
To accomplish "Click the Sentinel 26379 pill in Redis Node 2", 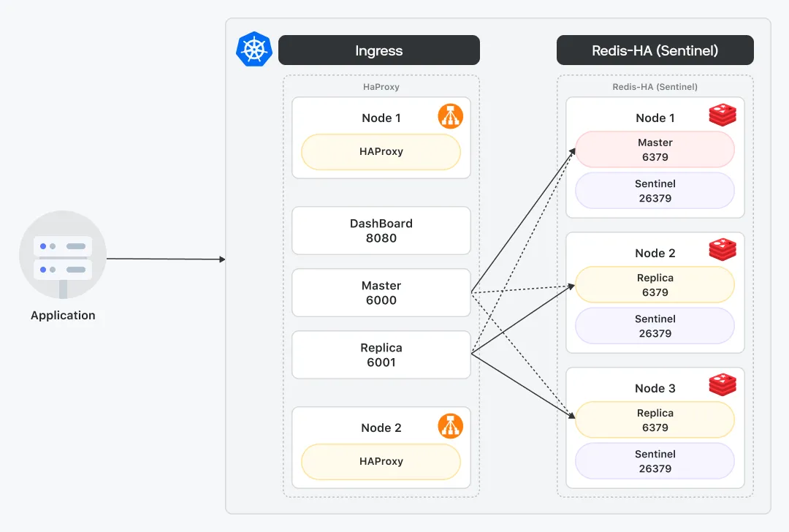I will [x=655, y=326].
